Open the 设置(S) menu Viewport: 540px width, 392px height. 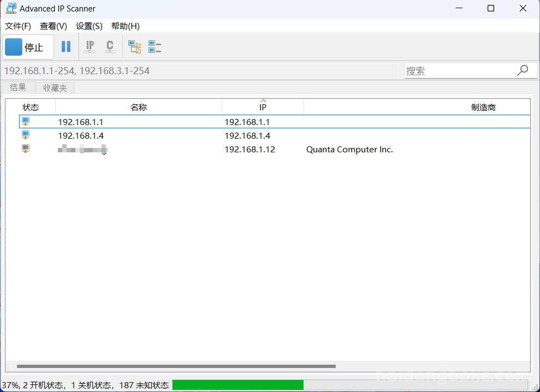(89, 26)
